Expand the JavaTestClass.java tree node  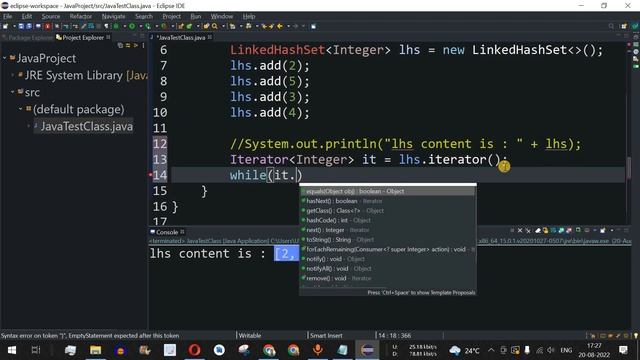pos(29,126)
